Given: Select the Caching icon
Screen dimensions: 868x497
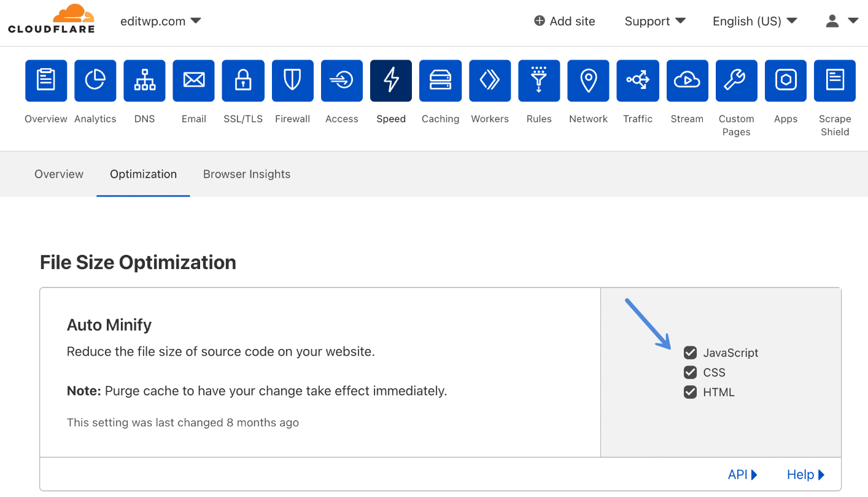Looking at the screenshot, I should (440, 80).
